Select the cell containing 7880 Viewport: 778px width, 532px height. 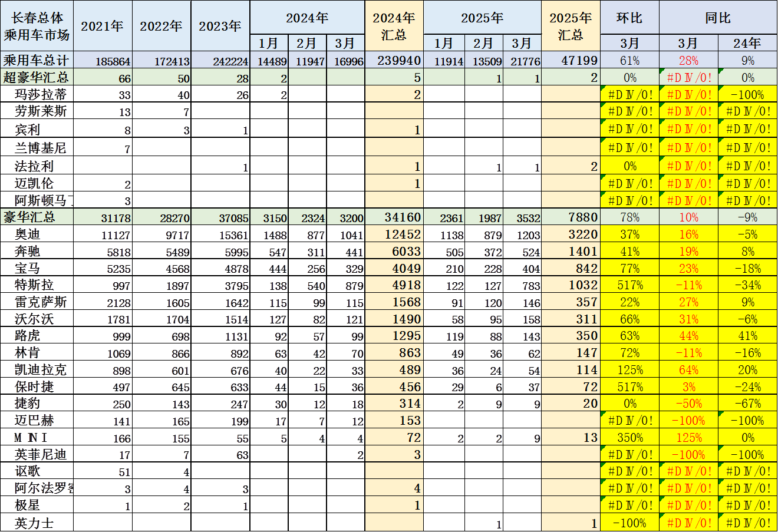click(x=571, y=217)
